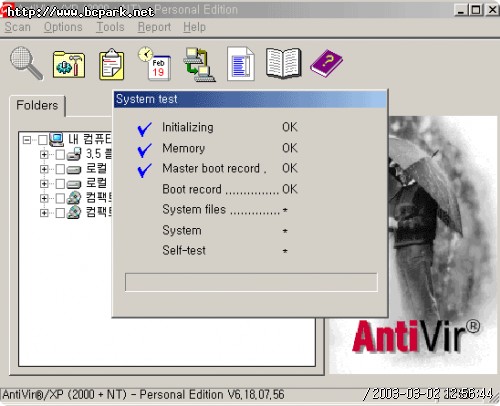
Task: Click the first compact disc drive icon
Action: 74,198
